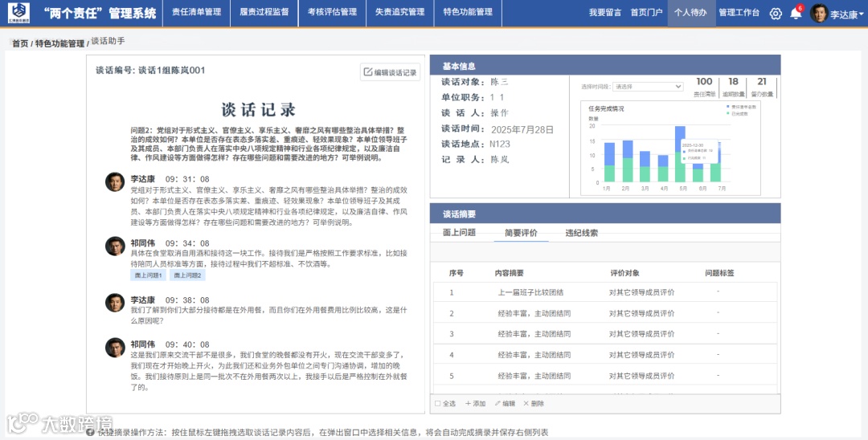The height and width of the screenshot is (440, 868).
Task: Toggle the 全选 checkbox
Action: pyautogui.click(x=438, y=404)
